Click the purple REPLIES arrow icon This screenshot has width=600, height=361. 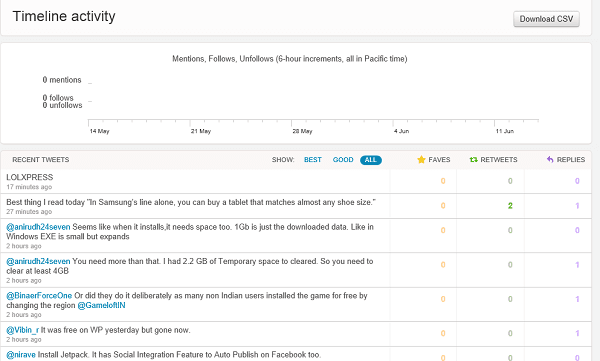pyautogui.click(x=550, y=160)
